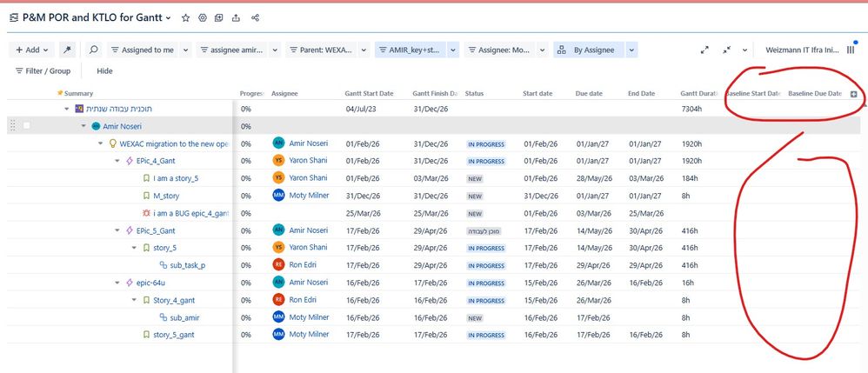Click the bug icon of i am a BUG row

(x=146, y=213)
